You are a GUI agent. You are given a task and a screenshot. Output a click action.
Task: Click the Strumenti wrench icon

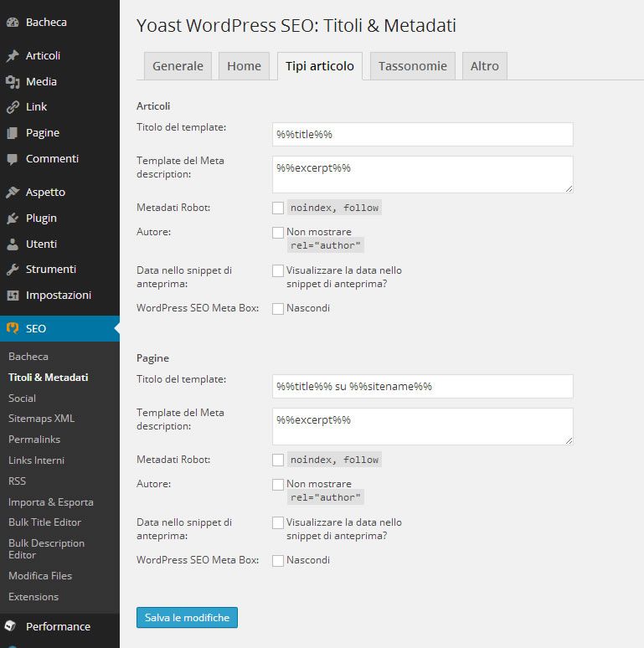[13, 270]
